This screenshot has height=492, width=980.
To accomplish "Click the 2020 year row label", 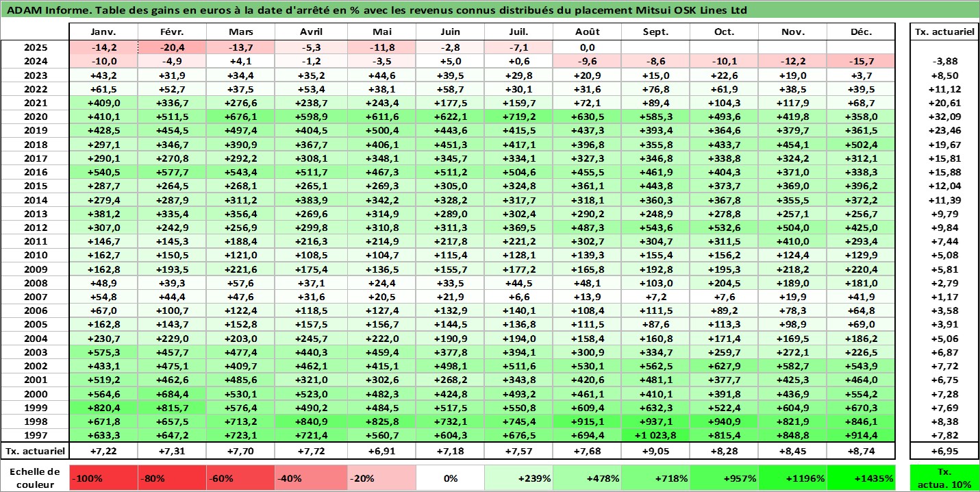I will click(35, 116).
